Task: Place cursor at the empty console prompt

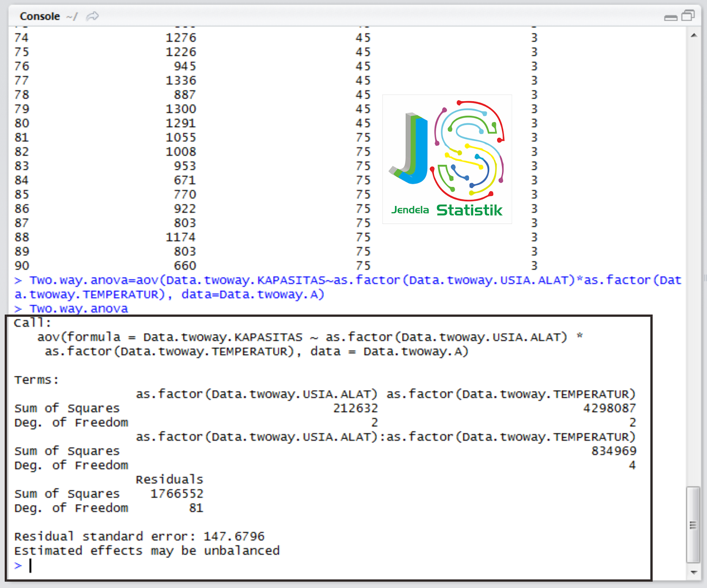Action: (x=31, y=565)
